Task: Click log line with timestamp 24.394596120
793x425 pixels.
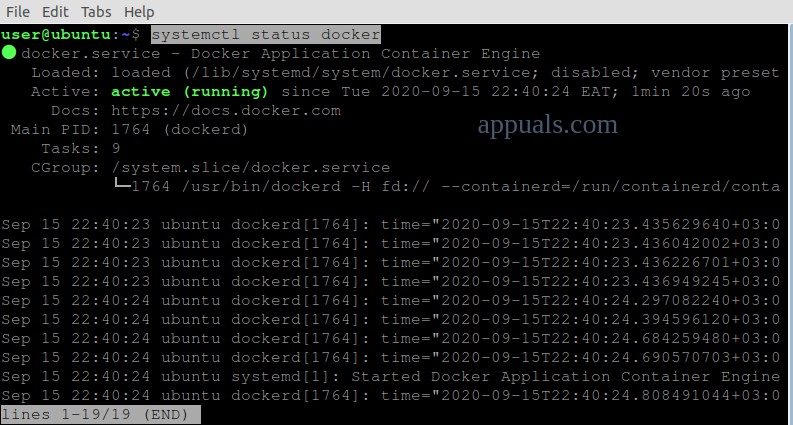Action: click(390, 320)
